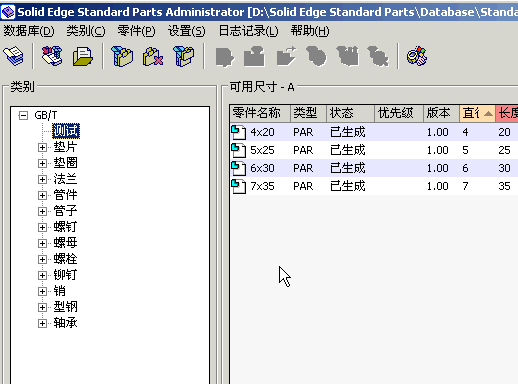Select the 测试 tree item
Image resolution: width=518 pixels, height=384 pixels.
pos(66,131)
